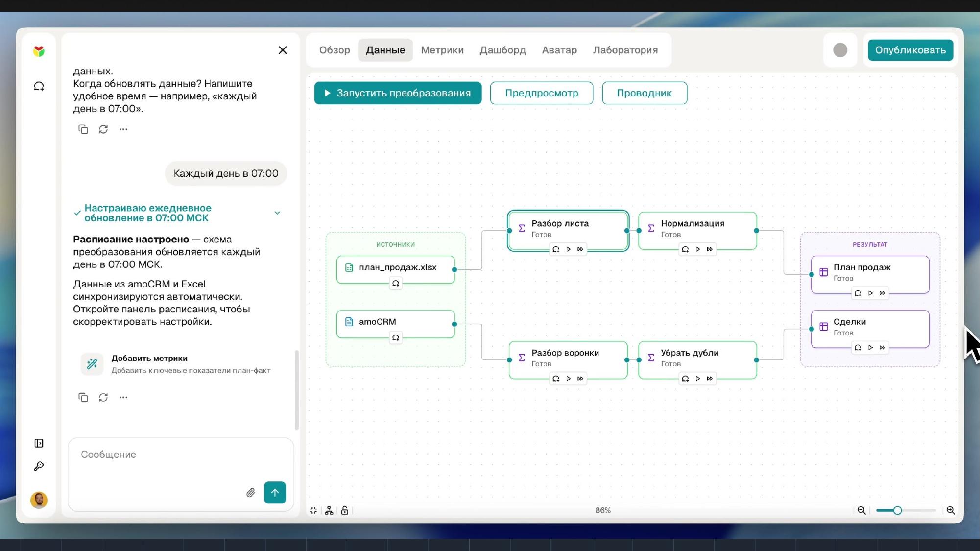
Task: Open chat for Нормализация node
Action: tap(685, 249)
